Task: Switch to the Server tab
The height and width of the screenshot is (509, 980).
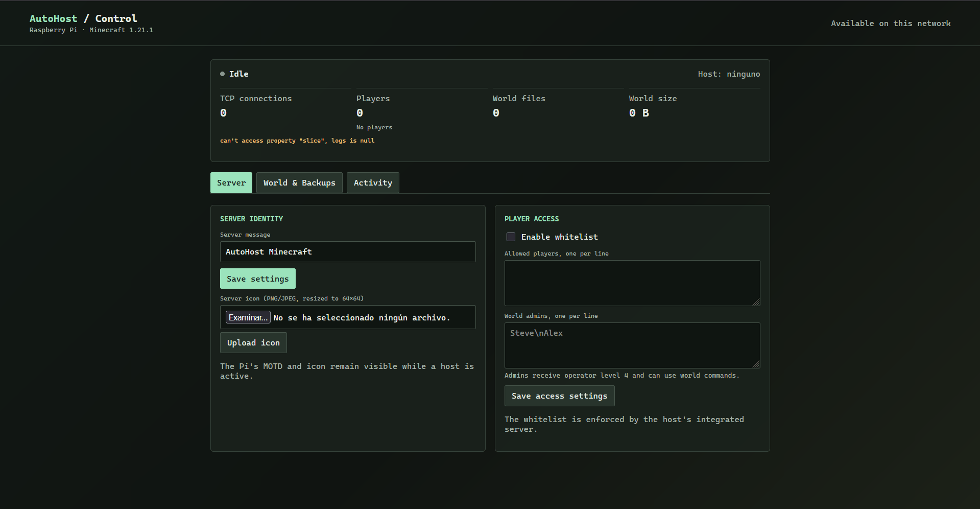Action: (231, 182)
